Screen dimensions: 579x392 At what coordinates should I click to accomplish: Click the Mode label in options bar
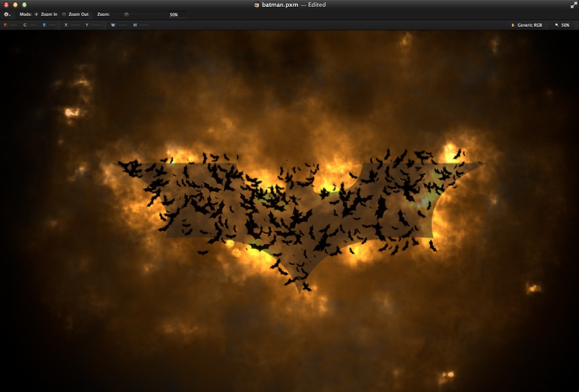(26, 14)
